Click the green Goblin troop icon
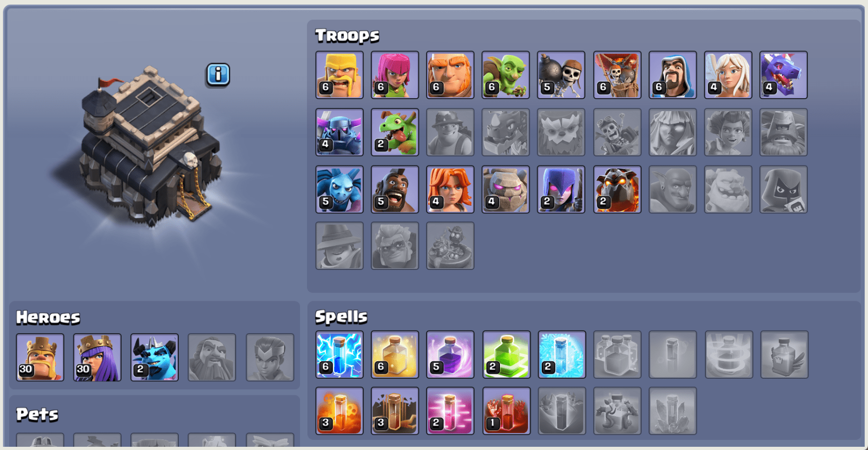This screenshot has height=450, width=868. click(x=505, y=75)
